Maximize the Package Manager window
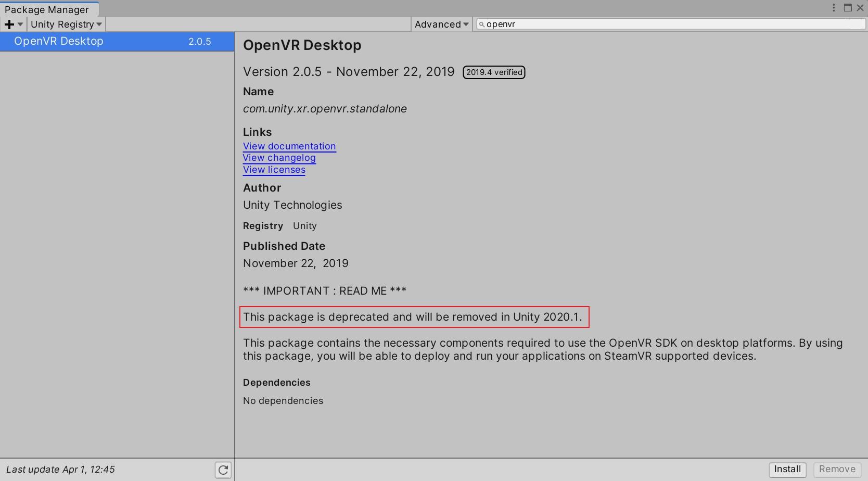 (x=848, y=8)
